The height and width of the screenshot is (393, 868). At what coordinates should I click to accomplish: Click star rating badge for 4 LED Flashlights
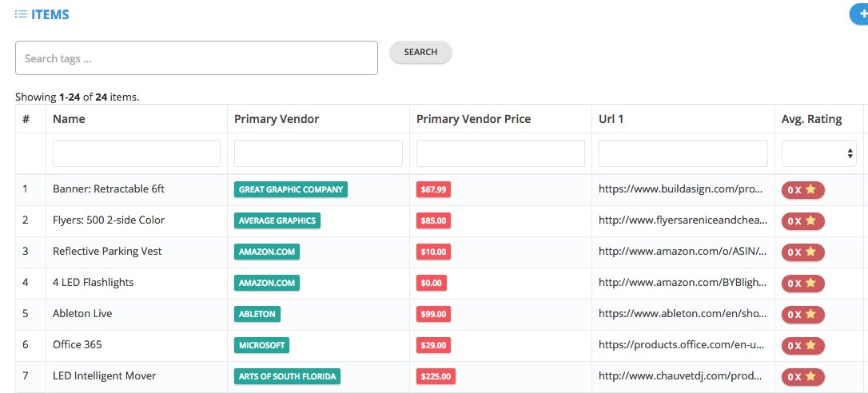pos(802,284)
